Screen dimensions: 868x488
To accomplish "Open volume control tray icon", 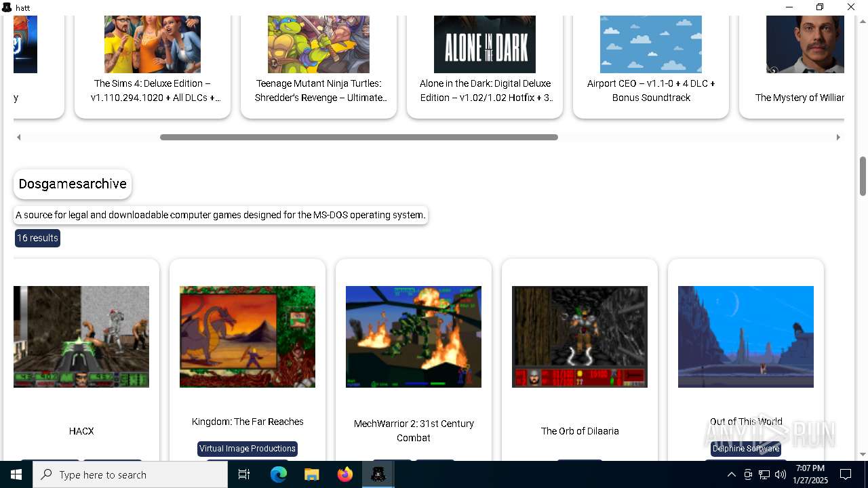I will (x=781, y=474).
